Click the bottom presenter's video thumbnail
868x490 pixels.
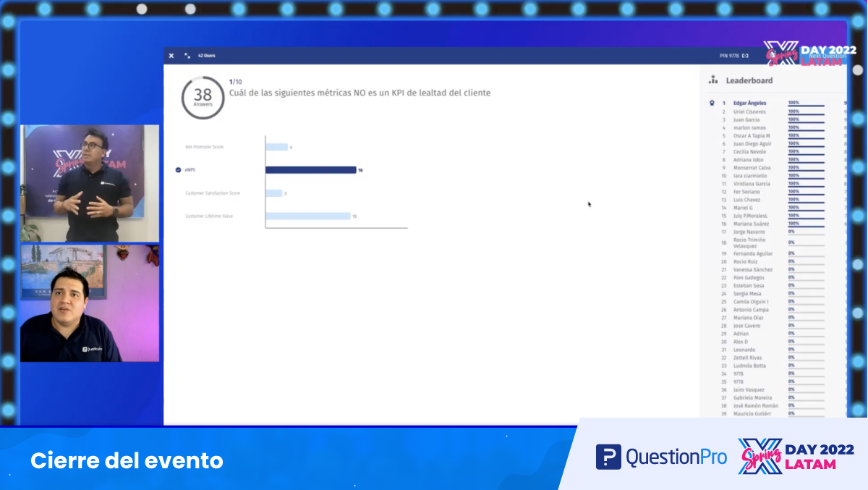90,303
